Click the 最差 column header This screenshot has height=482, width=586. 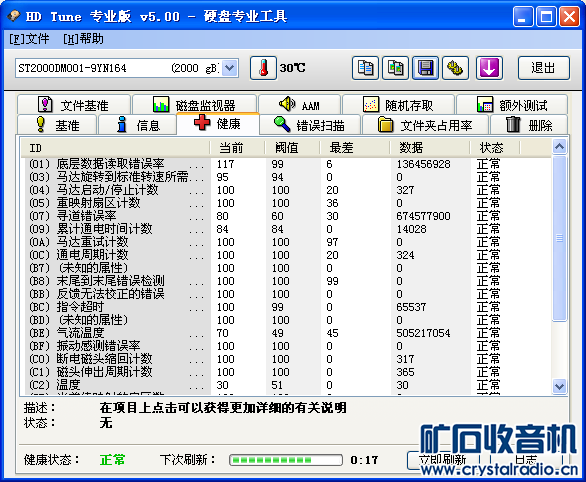tap(355, 148)
